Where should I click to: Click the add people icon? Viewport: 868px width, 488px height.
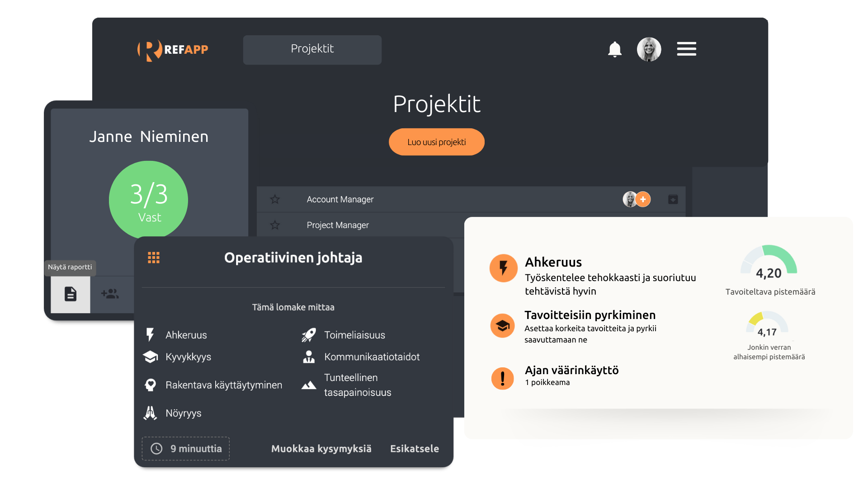click(x=110, y=294)
